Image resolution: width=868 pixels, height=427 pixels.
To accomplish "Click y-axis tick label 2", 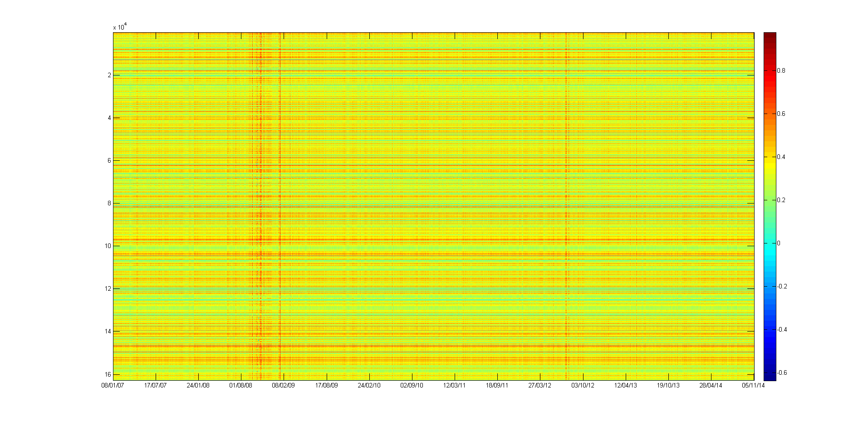I will click(x=109, y=75).
